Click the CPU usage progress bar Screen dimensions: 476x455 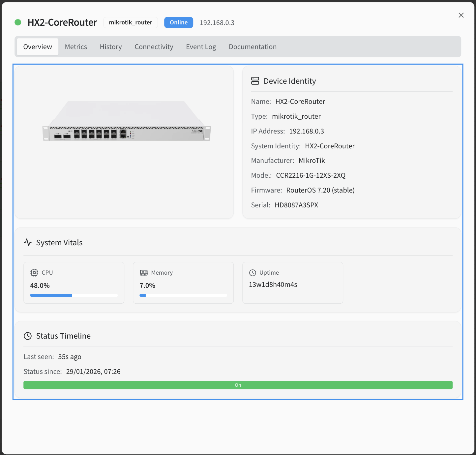pyautogui.click(x=74, y=295)
